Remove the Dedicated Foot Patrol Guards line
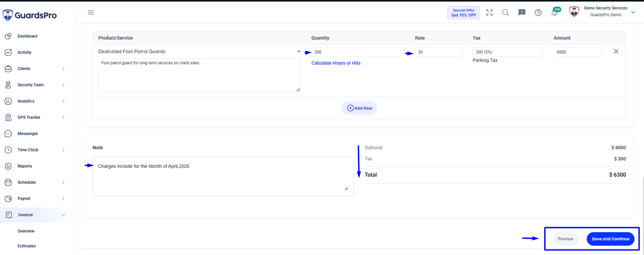Screen dimensions: 644x255 point(616,51)
